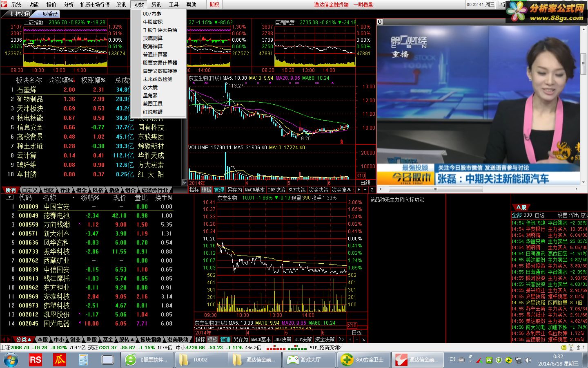Screen dimensions: 588x368
Task: Select the 板块指数 tab
Action: tap(151, 339)
